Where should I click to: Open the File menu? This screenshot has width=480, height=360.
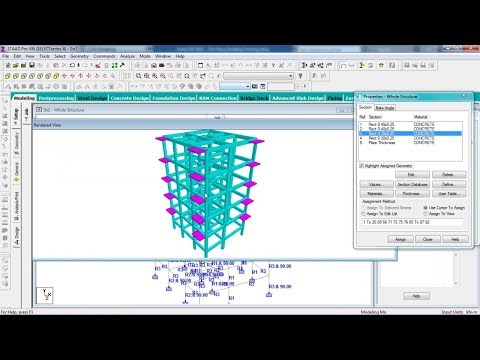click(x=6, y=56)
